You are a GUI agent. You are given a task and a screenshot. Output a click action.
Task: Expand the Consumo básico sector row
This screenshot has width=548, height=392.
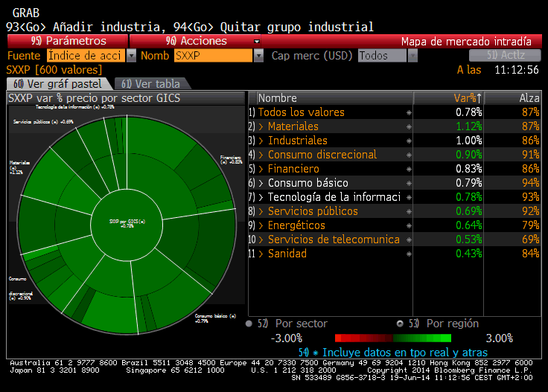[261, 183]
